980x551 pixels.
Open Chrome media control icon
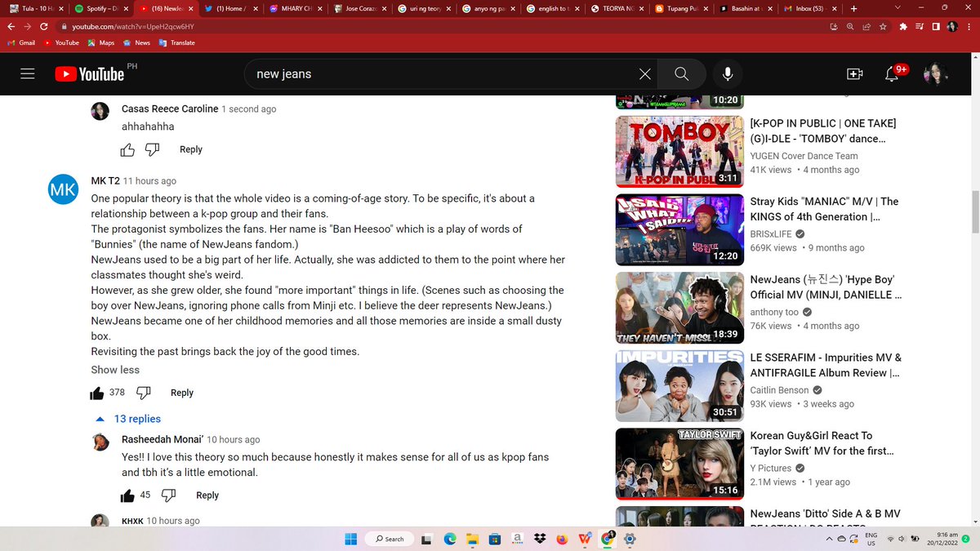[x=920, y=26]
